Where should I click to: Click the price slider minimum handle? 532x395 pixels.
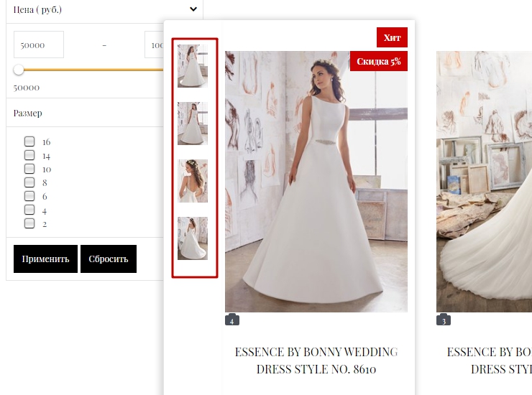click(x=19, y=70)
